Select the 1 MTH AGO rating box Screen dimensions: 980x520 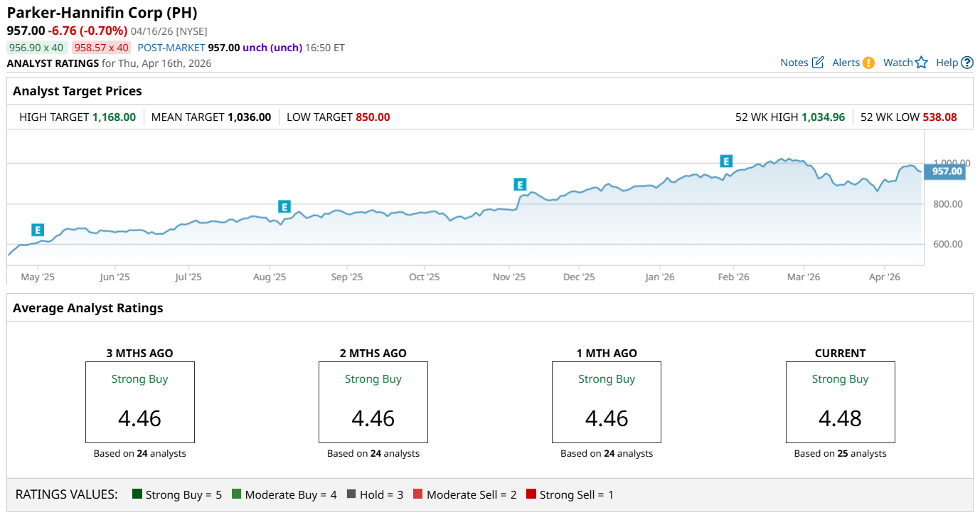pos(607,402)
